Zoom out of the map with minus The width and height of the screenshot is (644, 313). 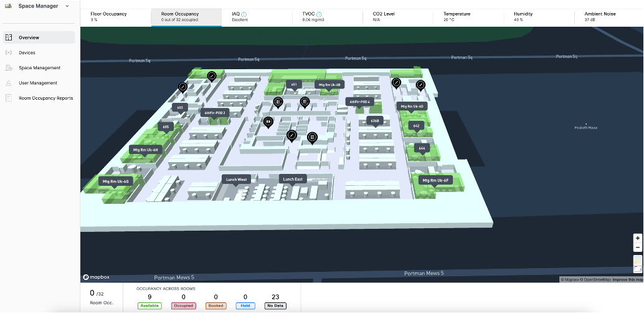pos(637,248)
